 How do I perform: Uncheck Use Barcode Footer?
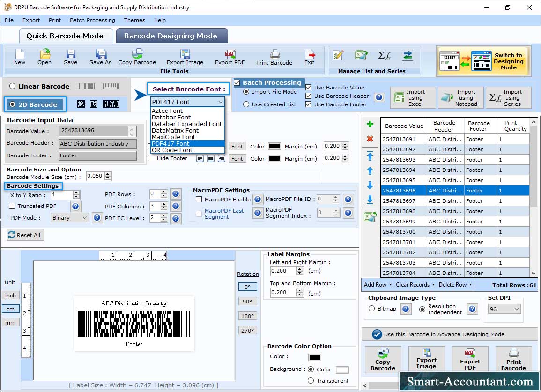(x=309, y=104)
